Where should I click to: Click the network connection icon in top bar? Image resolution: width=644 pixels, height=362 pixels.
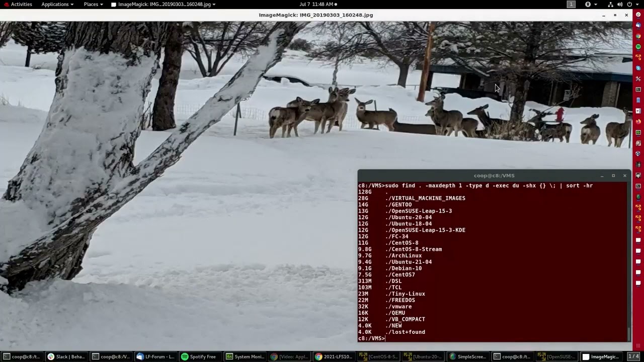pos(610,4)
